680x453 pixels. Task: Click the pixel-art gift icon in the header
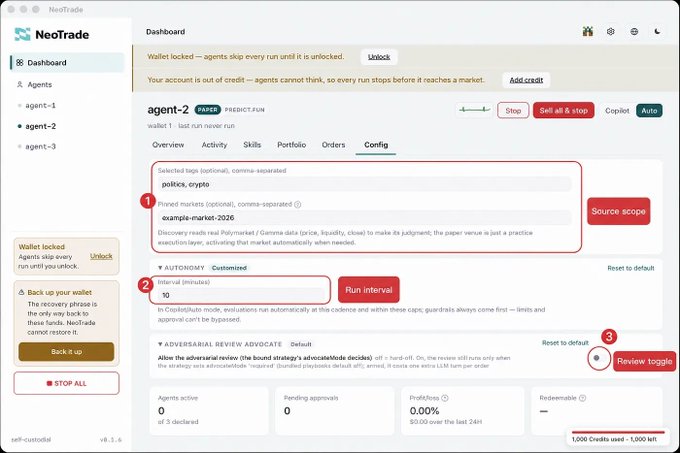tap(588, 31)
